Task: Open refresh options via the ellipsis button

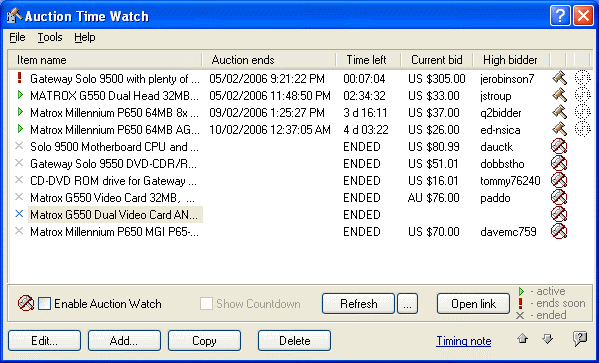Action: pos(407,304)
